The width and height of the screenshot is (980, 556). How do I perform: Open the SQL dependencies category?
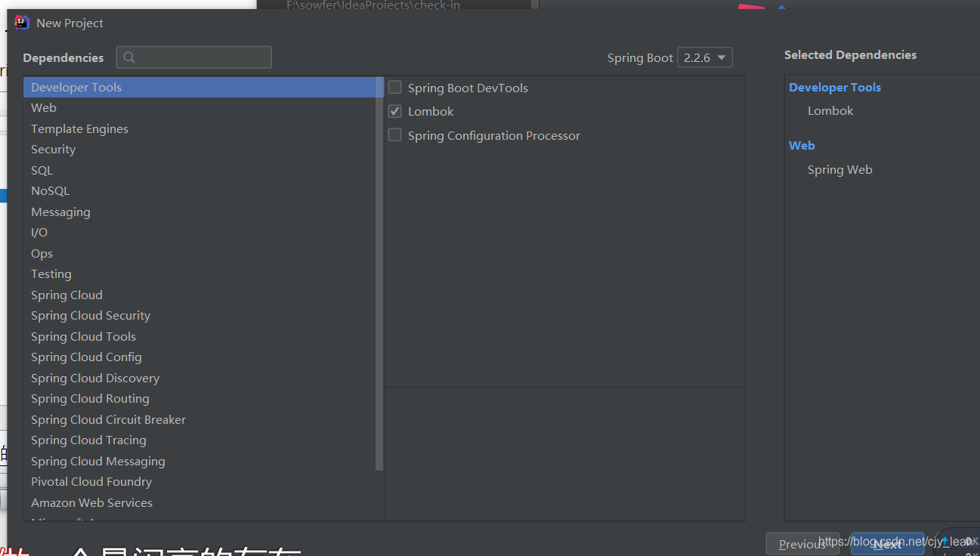point(42,170)
